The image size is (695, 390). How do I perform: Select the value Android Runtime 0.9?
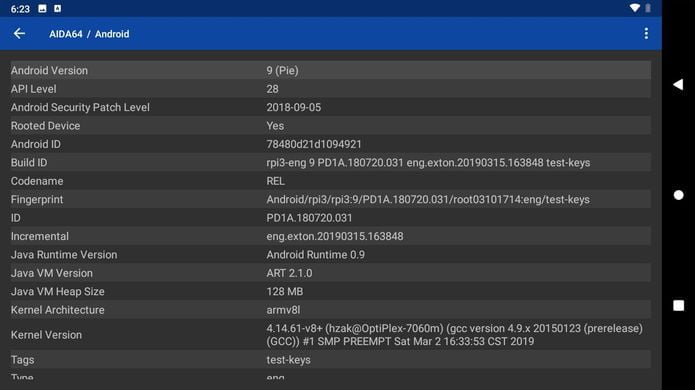[x=316, y=255]
